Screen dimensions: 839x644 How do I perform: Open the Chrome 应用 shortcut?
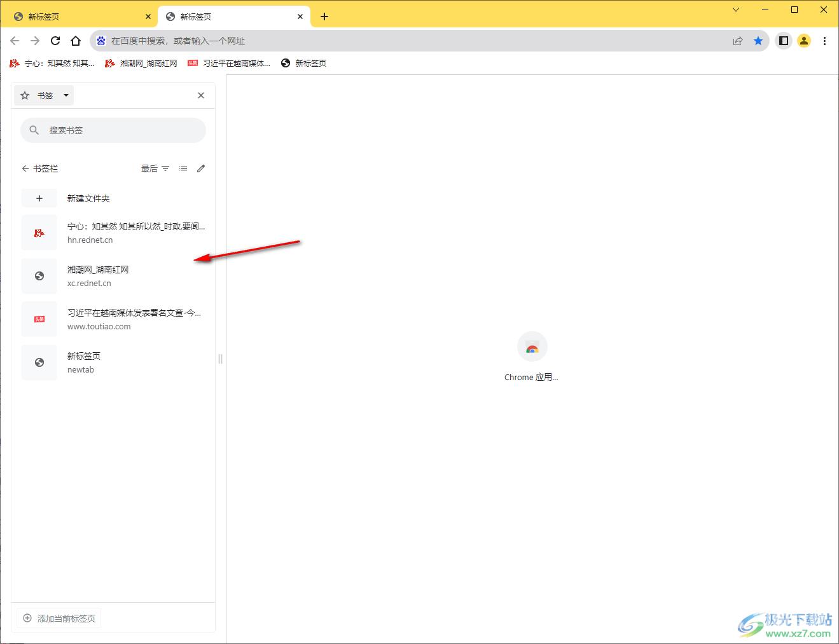(x=532, y=357)
